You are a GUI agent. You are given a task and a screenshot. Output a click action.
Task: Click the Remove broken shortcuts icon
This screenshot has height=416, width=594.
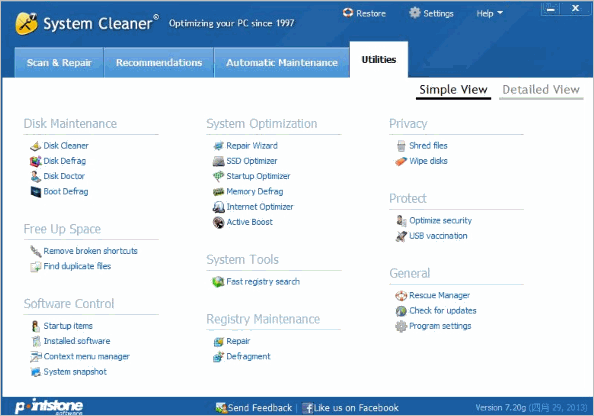36,251
